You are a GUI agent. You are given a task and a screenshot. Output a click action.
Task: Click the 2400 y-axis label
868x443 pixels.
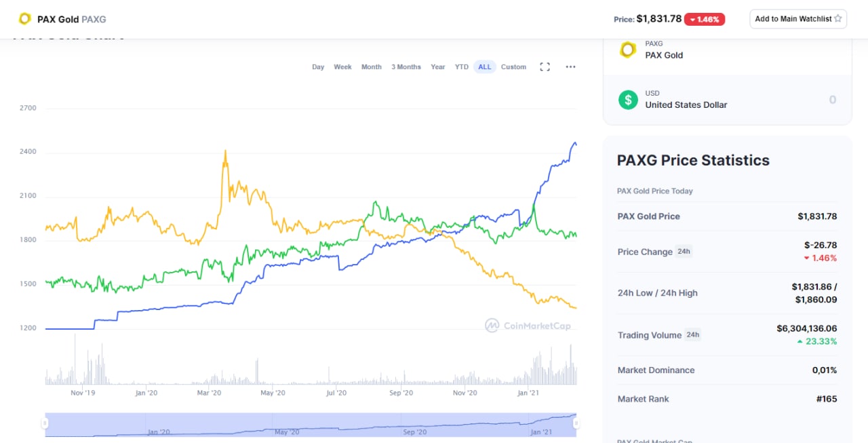[28, 152]
